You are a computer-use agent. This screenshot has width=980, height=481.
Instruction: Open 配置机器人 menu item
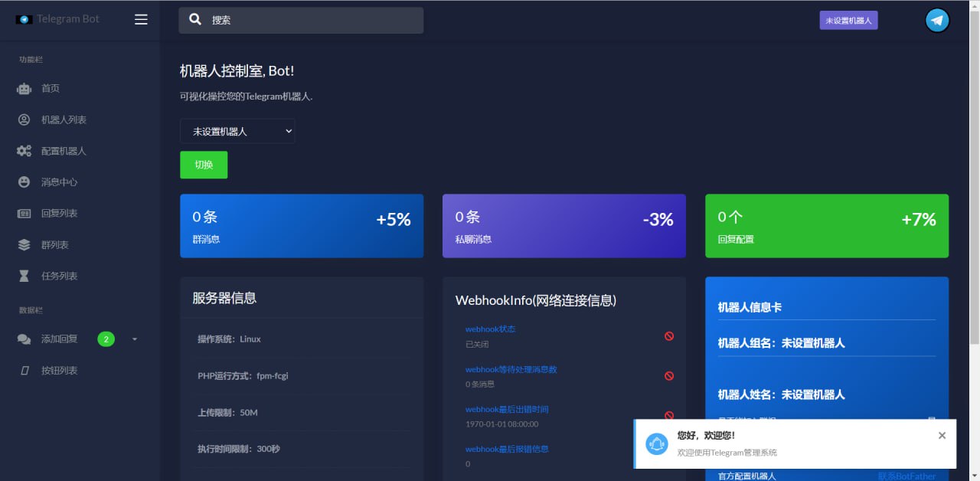click(64, 151)
